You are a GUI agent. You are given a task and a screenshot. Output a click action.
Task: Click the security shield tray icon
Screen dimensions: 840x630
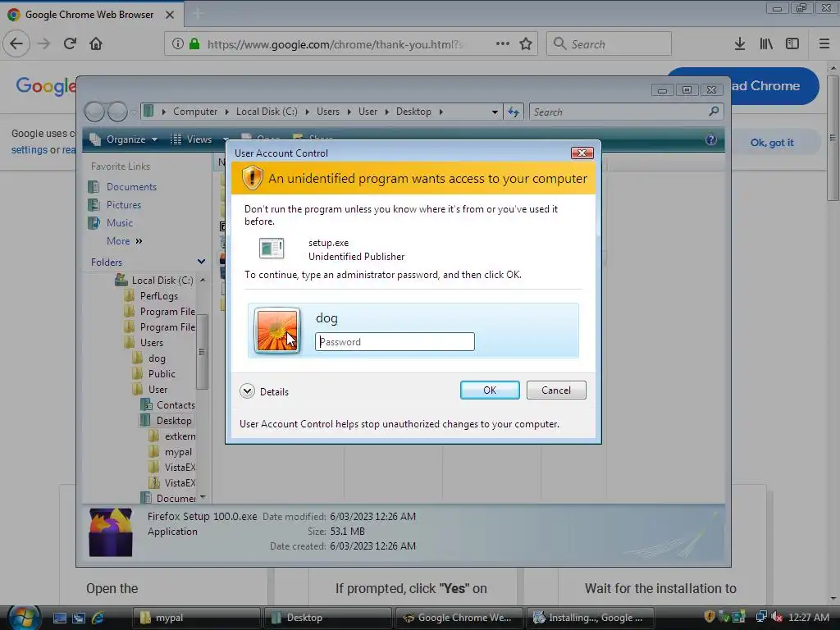(x=710, y=617)
